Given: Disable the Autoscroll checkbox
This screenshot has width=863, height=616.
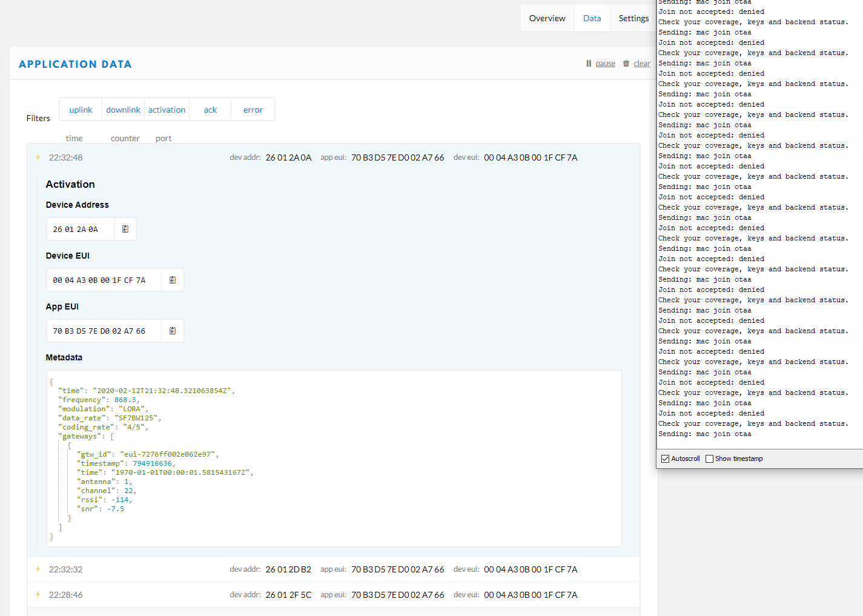Looking at the screenshot, I should pyautogui.click(x=665, y=459).
